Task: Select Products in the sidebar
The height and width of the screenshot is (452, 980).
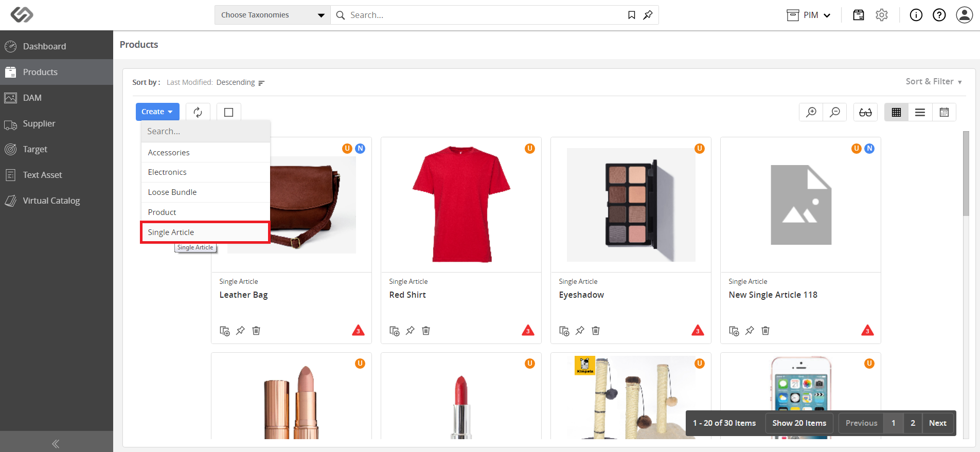Action: [x=57, y=72]
